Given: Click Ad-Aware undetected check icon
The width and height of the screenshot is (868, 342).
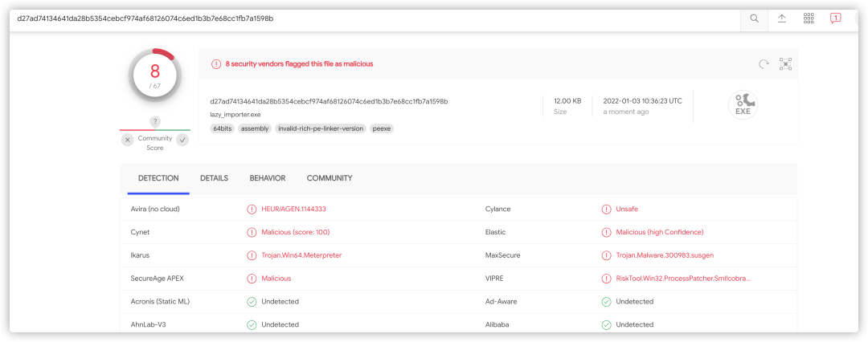Looking at the screenshot, I should click(x=606, y=302).
